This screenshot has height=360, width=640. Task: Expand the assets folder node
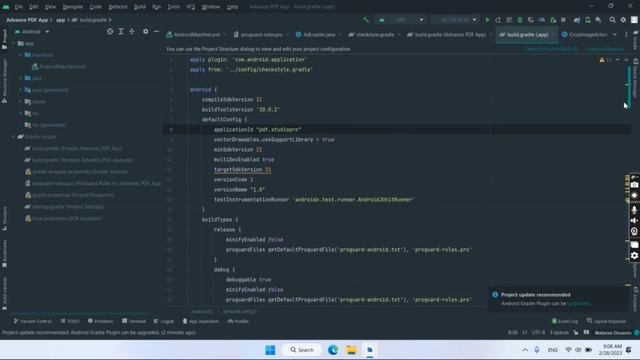[x=20, y=102]
